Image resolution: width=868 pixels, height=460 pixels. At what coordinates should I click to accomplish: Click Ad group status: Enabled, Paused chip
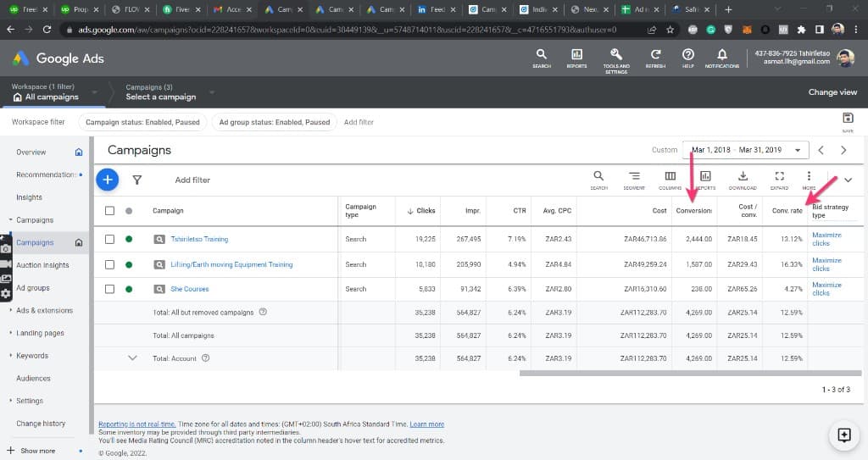tap(274, 122)
